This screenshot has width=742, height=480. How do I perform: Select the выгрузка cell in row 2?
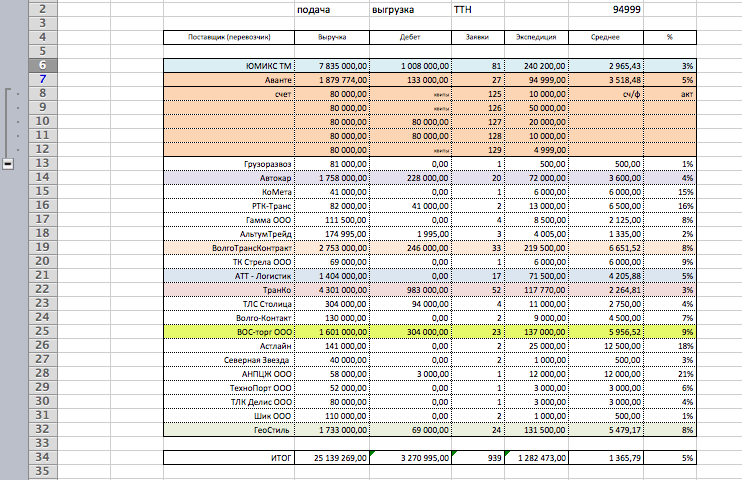411,9
